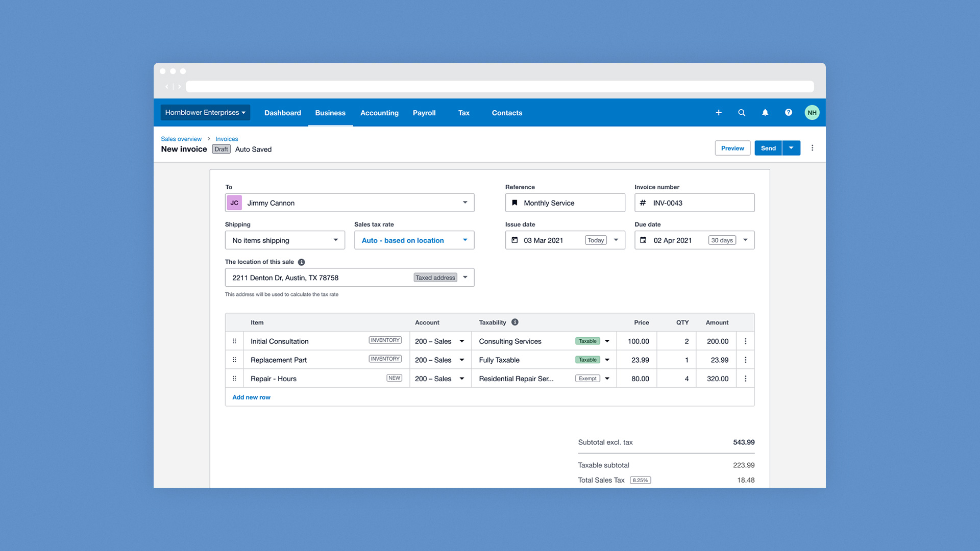
Task: Open the search in the top navigation
Action: (742, 113)
